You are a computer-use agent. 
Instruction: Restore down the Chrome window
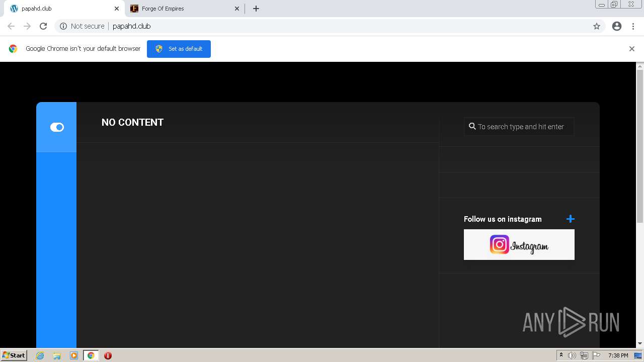point(614,4)
